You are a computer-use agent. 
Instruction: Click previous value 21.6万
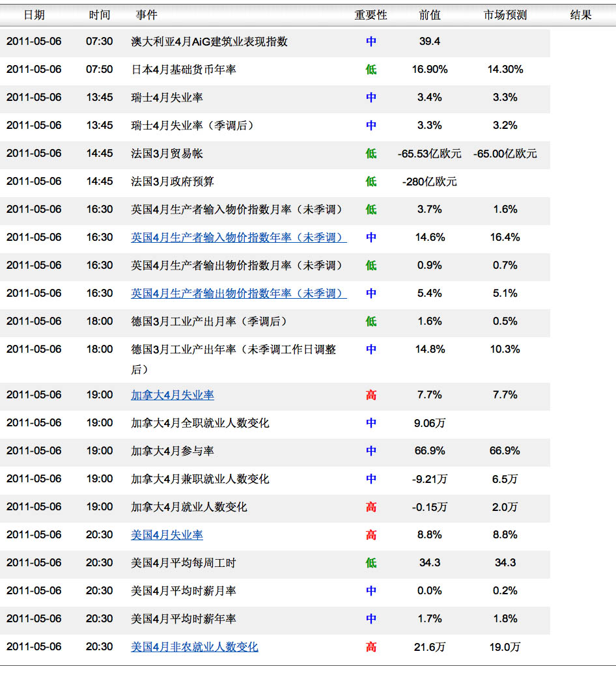[430, 647]
